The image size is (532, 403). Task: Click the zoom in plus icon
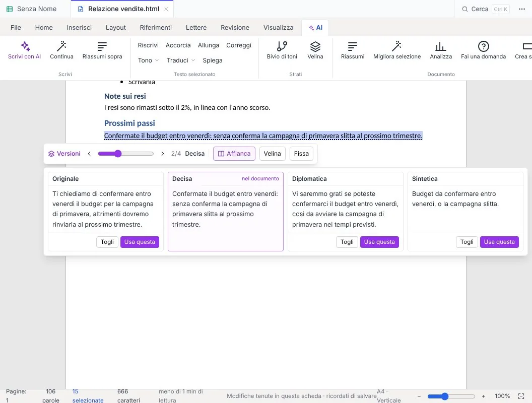(x=484, y=396)
